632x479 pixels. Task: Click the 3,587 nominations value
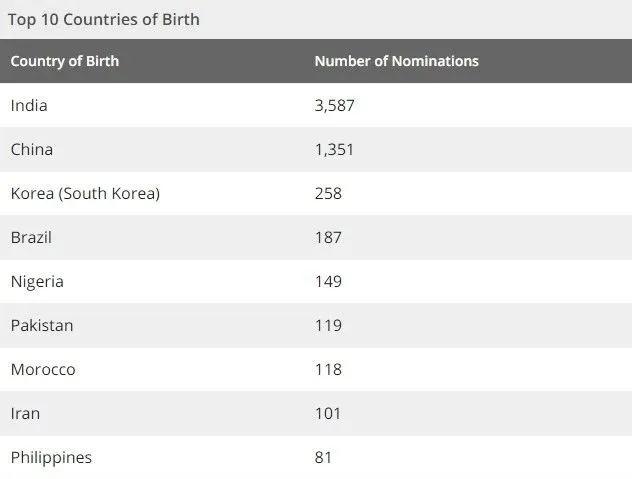click(334, 105)
